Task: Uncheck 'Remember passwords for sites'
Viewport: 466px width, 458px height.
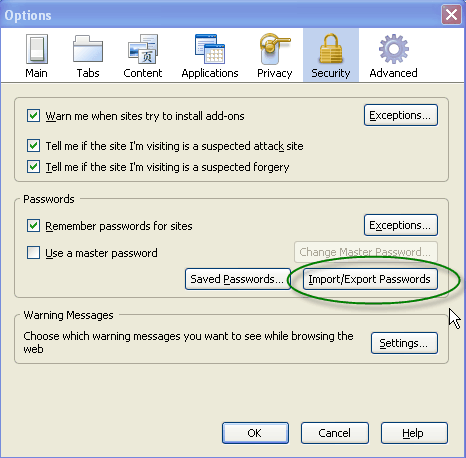Action: 33,226
